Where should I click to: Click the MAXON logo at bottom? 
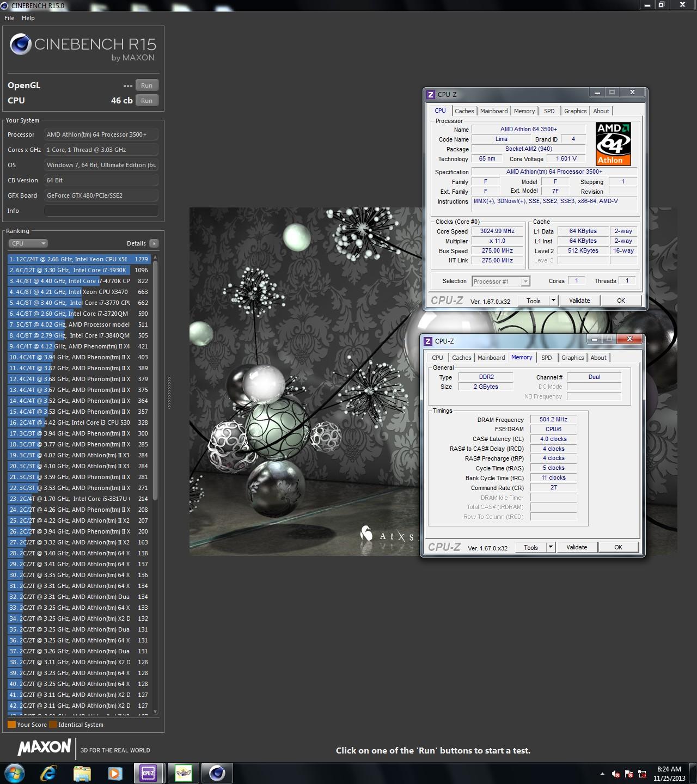(45, 748)
